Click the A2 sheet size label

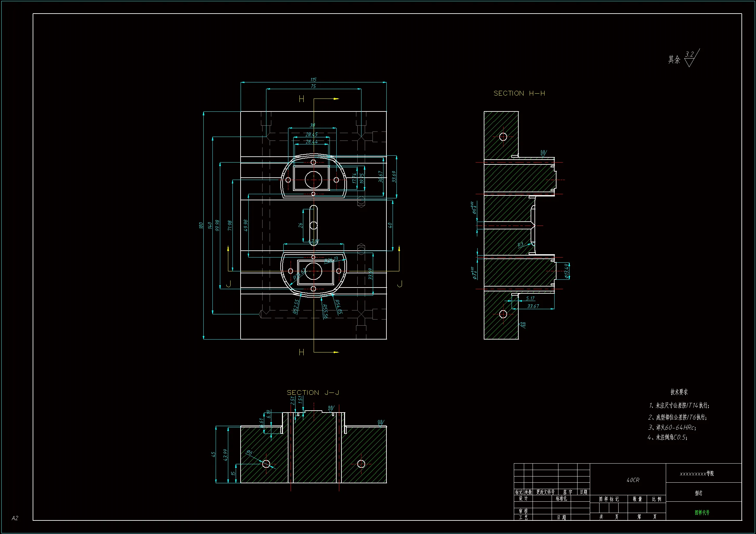pos(15,518)
